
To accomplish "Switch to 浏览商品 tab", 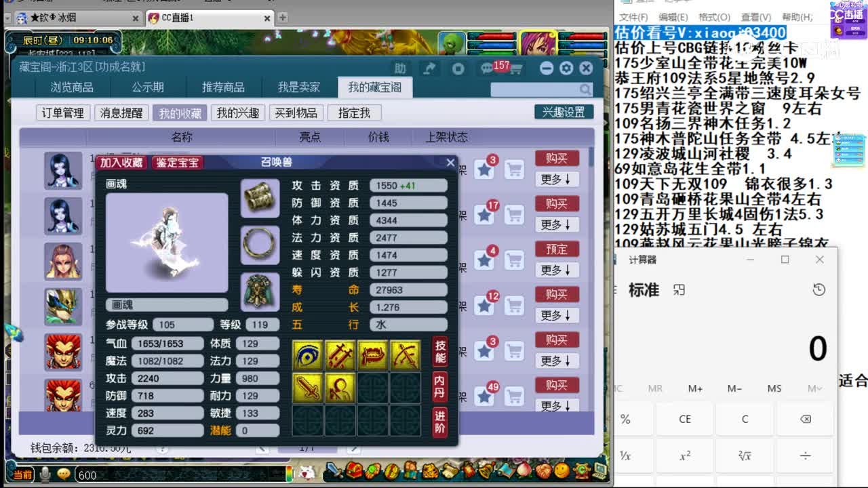I will [72, 87].
